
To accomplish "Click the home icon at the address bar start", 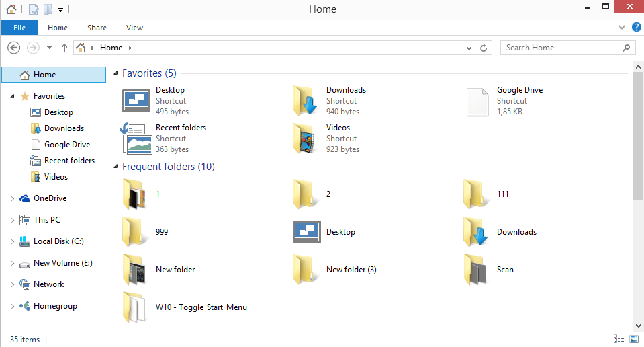I will (x=81, y=48).
